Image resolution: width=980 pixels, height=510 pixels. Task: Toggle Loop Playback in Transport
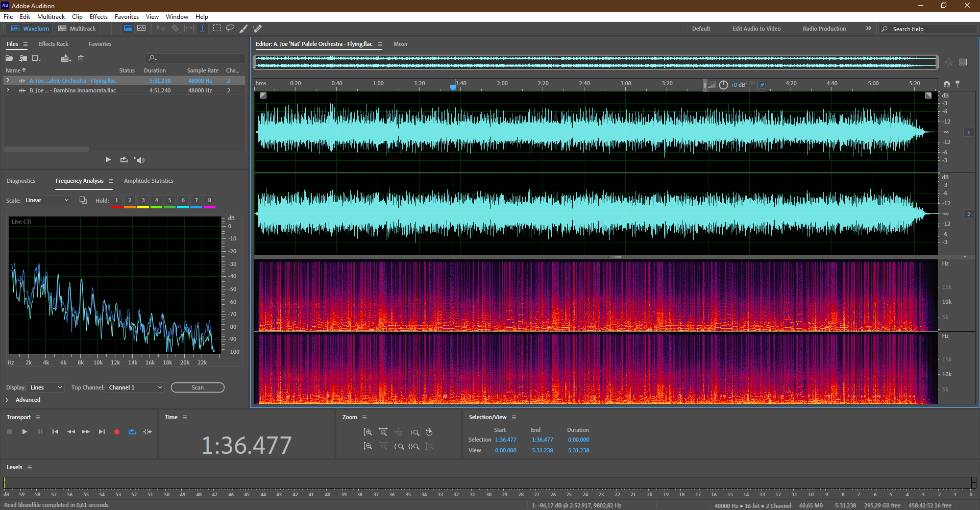(x=132, y=432)
